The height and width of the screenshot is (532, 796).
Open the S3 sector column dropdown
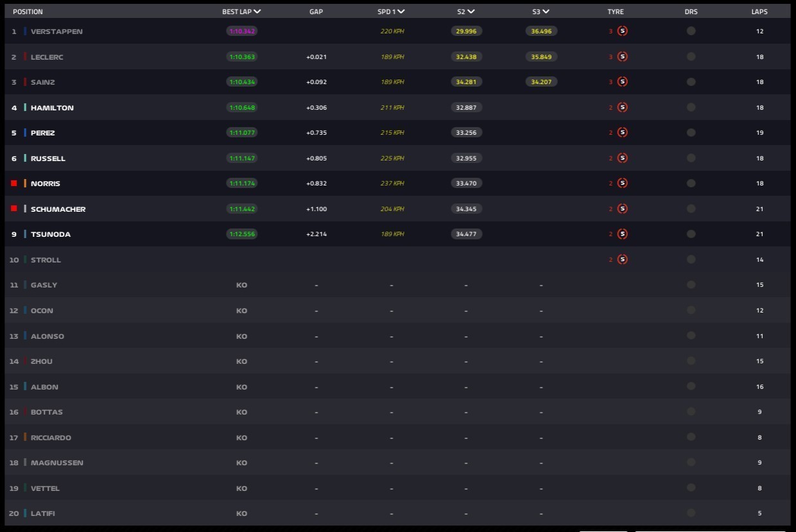click(x=546, y=12)
